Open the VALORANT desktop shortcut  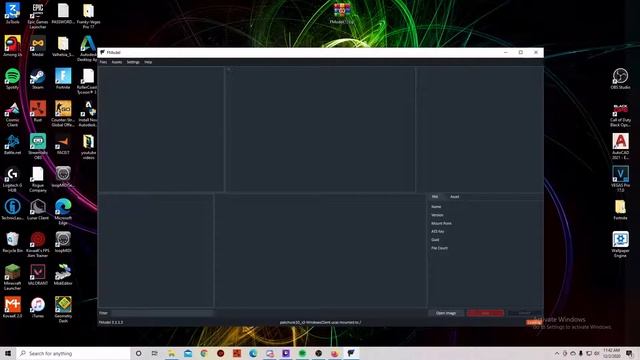38,275
